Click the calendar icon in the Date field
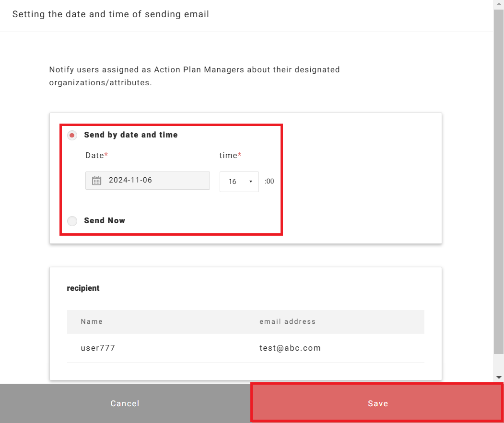This screenshot has width=504, height=423. pos(96,181)
